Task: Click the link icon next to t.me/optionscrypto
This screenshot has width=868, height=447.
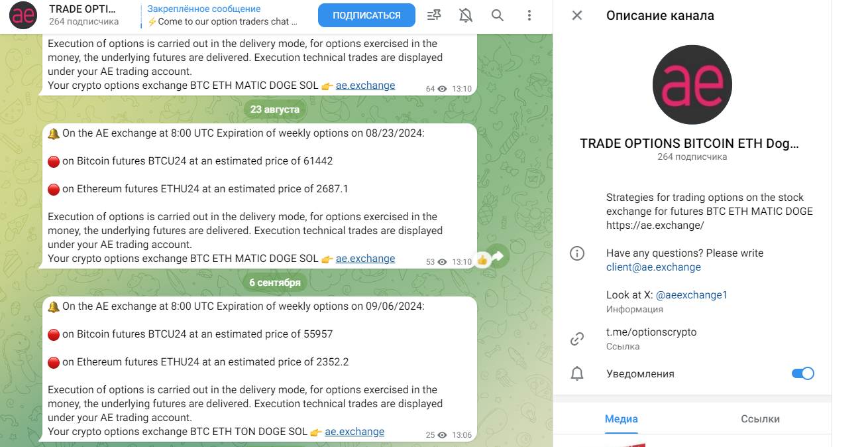Action: [577, 339]
